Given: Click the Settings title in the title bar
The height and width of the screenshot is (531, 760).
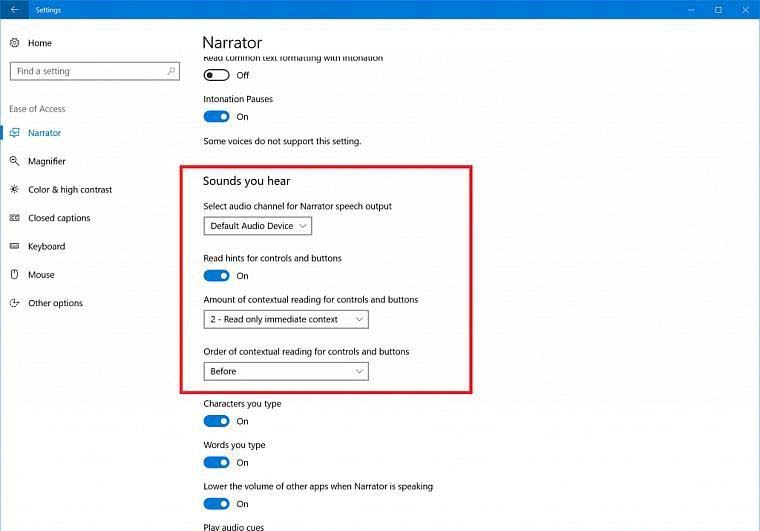Looking at the screenshot, I should point(48,10).
